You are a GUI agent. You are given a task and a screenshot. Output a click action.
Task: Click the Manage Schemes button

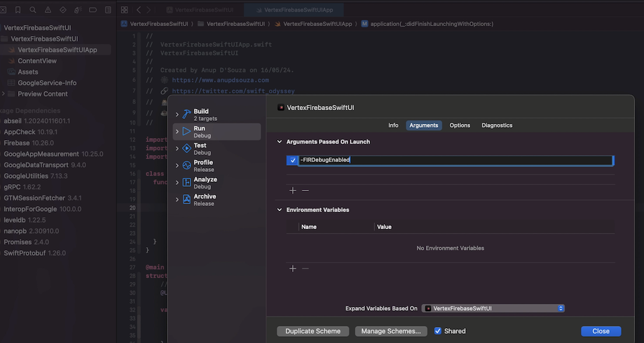pyautogui.click(x=391, y=331)
